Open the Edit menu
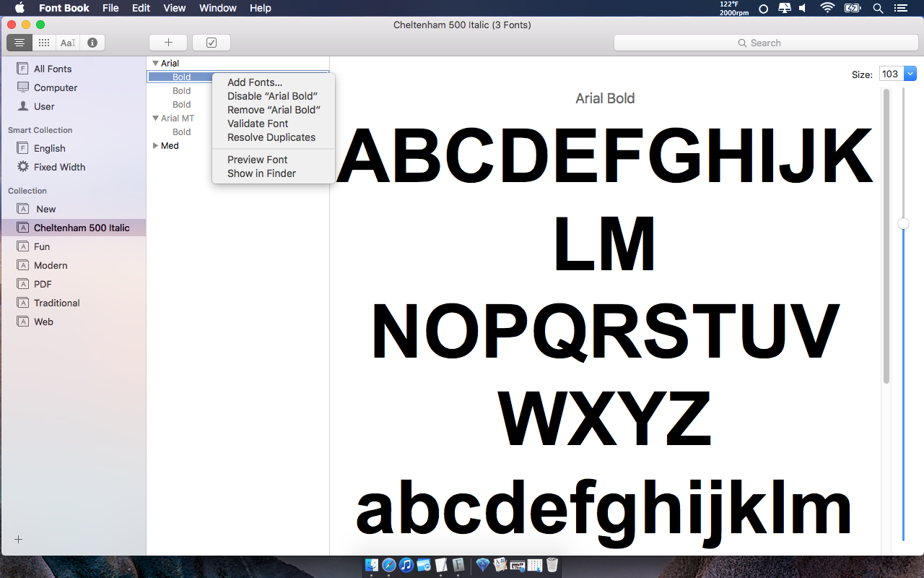The image size is (924, 578). pyautogui.click(x=141, y=8)
